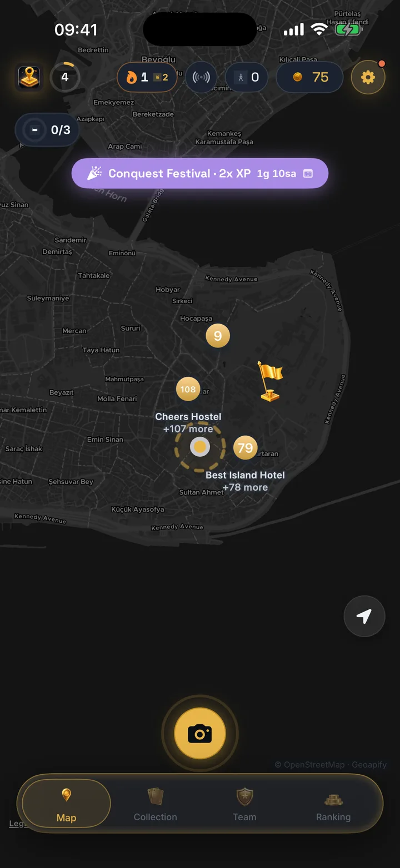Screen dimensions: 400x868
Task: Tap the golden flag on the map
Action: 270,381
